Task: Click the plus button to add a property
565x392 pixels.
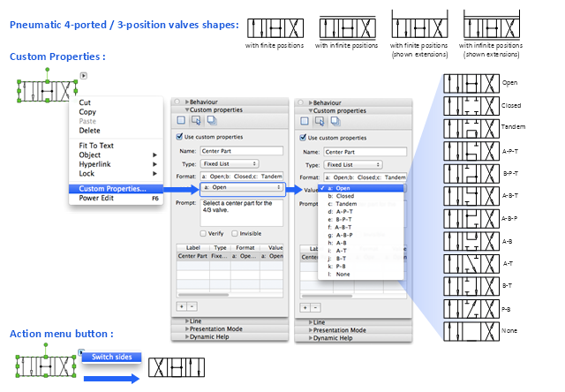Action: [x=181, y=306]
